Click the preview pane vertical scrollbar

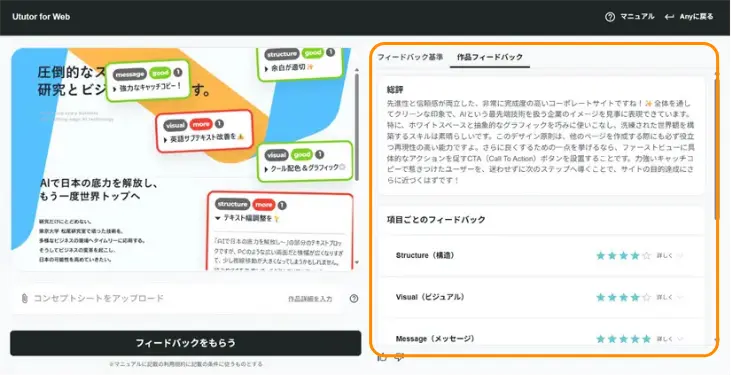point(357,128)
